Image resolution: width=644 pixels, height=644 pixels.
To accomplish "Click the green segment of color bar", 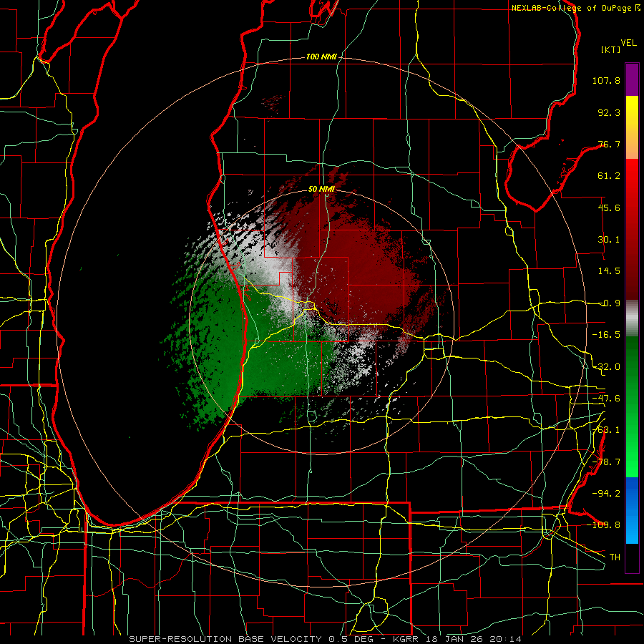I will pyautogui.click(x=632, y=406).
